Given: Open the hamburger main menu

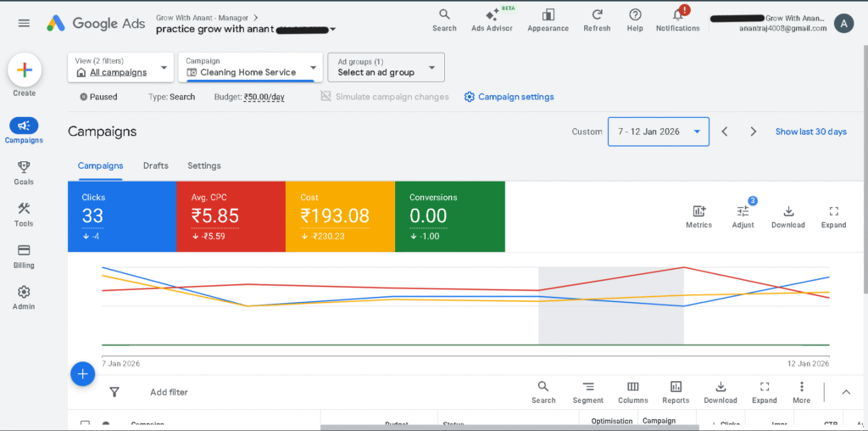Looking at the screenshot, I should 24,23.
